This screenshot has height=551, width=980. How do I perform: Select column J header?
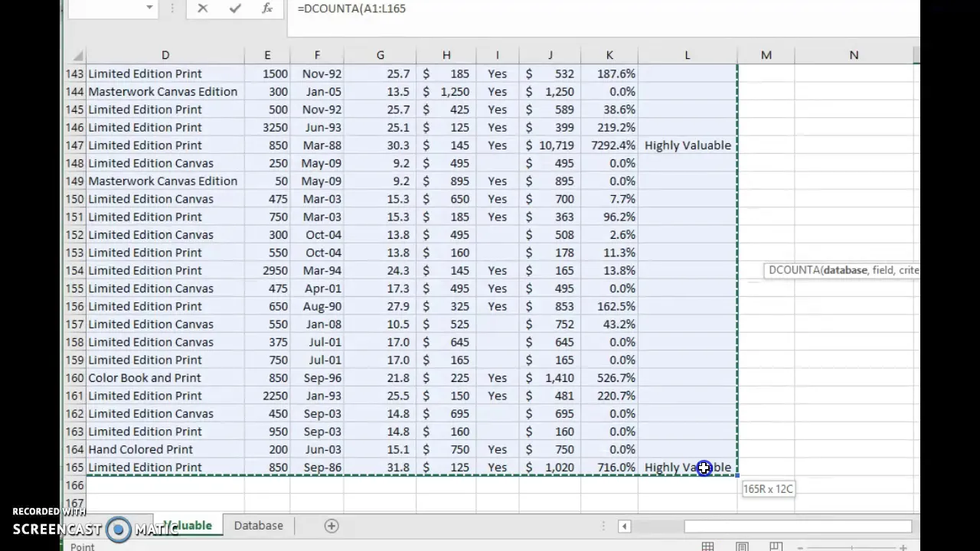[x=550, y=55]
